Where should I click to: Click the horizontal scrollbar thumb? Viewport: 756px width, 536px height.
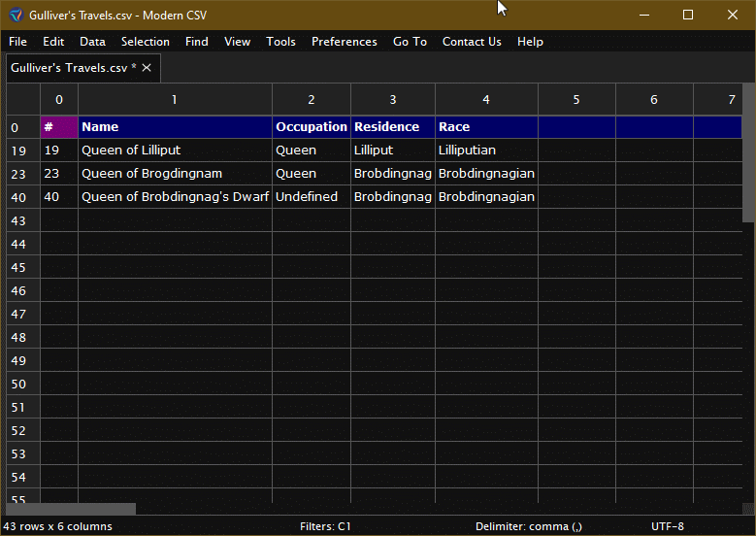pos(71,509)
